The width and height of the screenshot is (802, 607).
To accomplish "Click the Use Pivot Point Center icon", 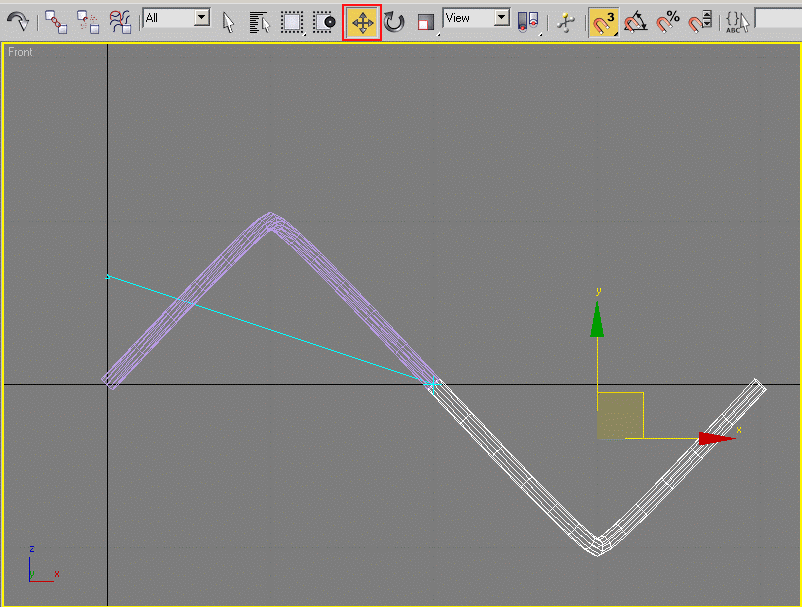I will pos(528,23).
